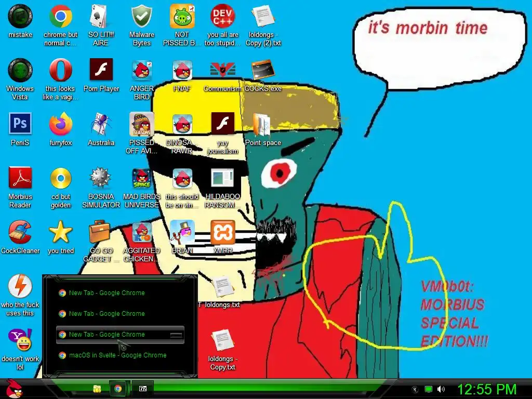Select the Malware Bytes shield icon
Screen dimensions: 532x399
tap(141, 16)
